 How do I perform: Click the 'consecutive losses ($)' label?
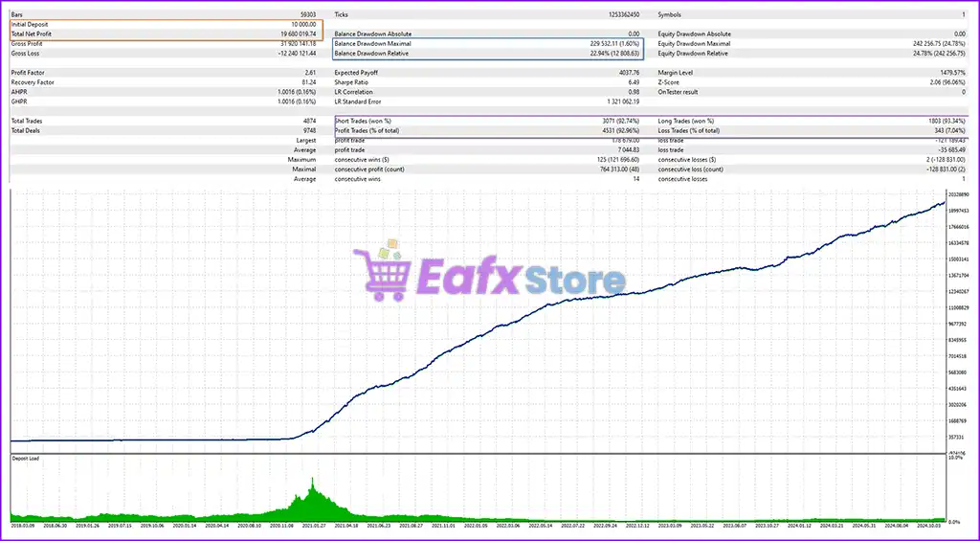pos(687,160)
